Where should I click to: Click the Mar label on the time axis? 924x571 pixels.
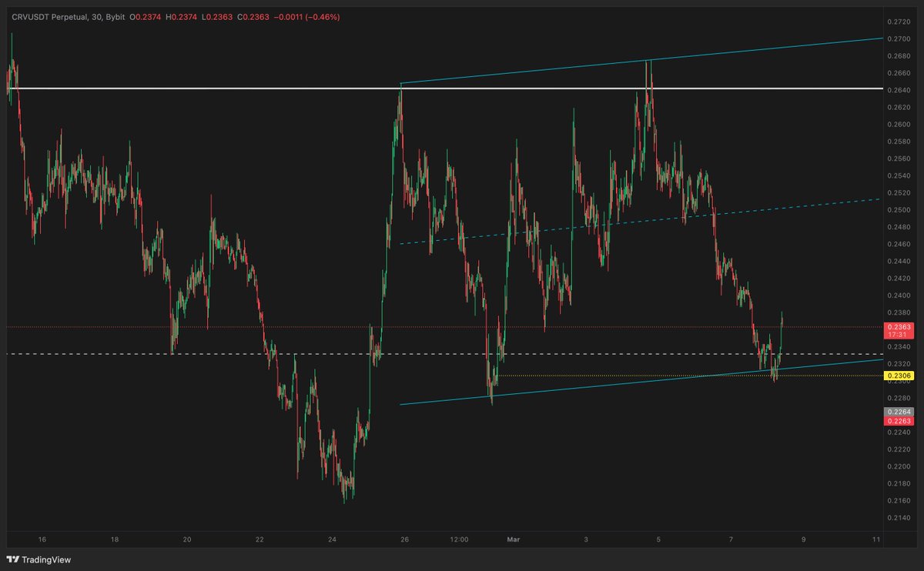click(512, 540)
